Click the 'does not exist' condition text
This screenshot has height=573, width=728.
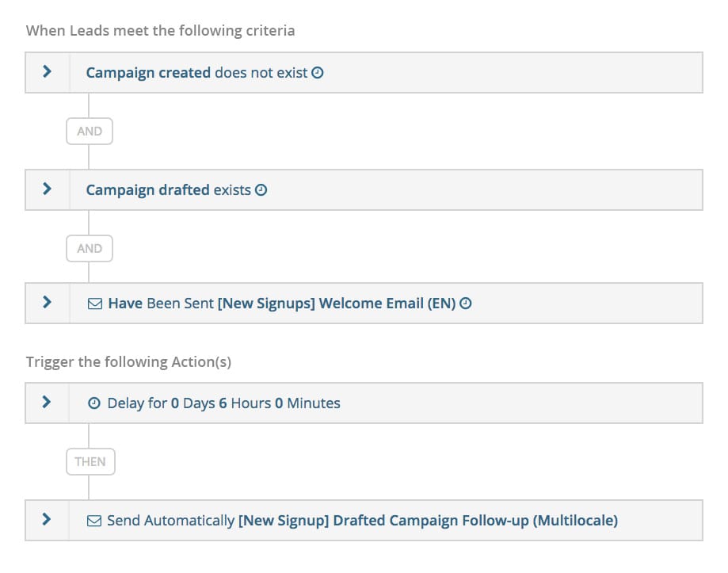coord(261,73)
